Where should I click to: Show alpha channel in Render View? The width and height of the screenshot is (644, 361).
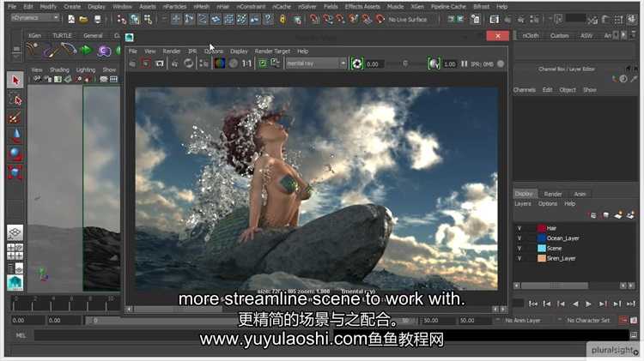point(234,63)
